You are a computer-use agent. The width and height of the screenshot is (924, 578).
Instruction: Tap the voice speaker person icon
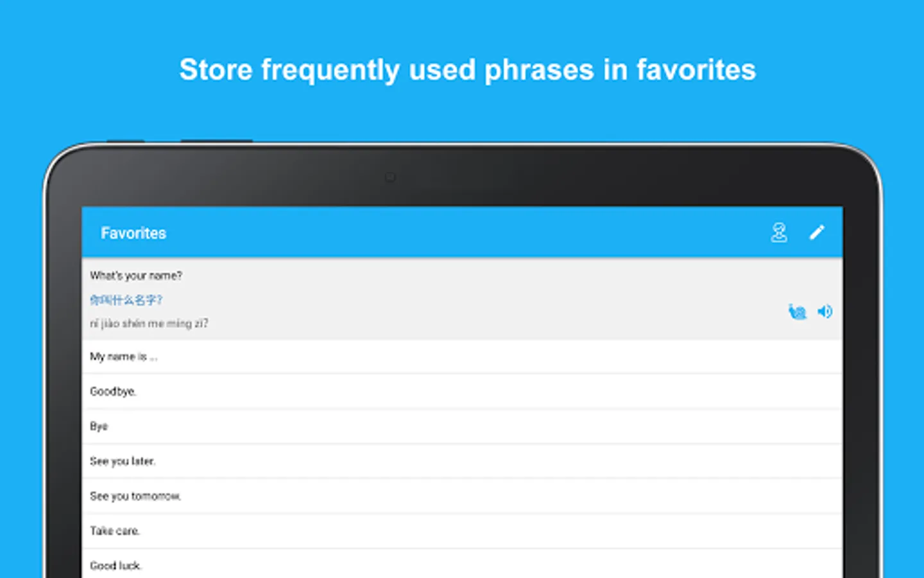(779, 232)
